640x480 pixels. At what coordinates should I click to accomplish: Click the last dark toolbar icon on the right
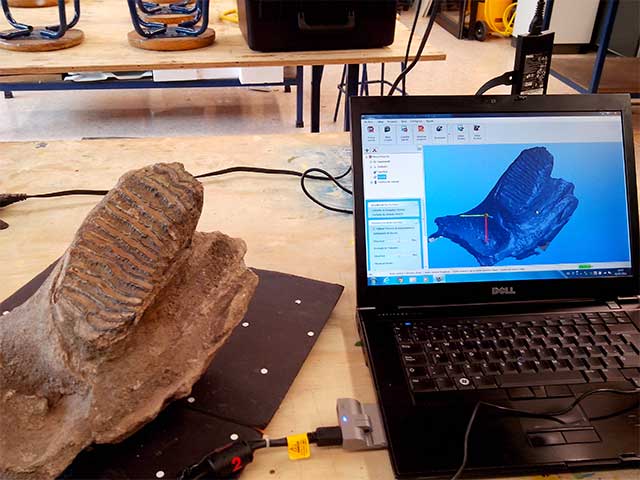click(477, 128)
